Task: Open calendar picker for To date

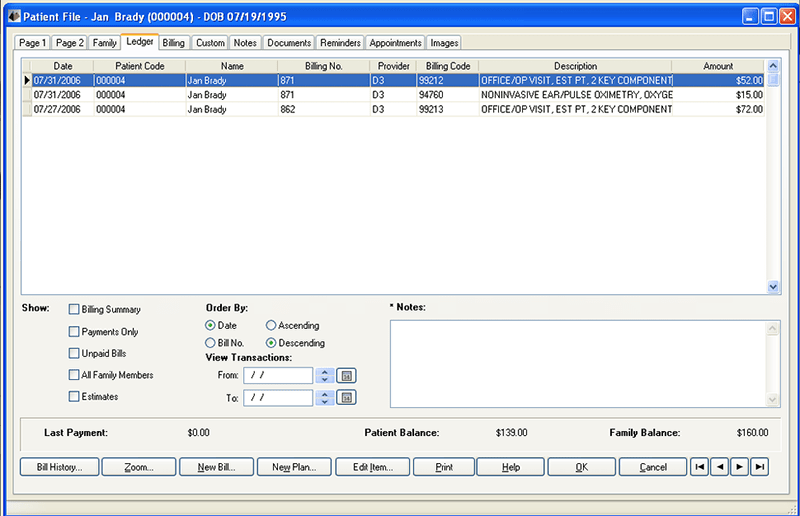Action: pyautogui.click(x=347, y=398)
